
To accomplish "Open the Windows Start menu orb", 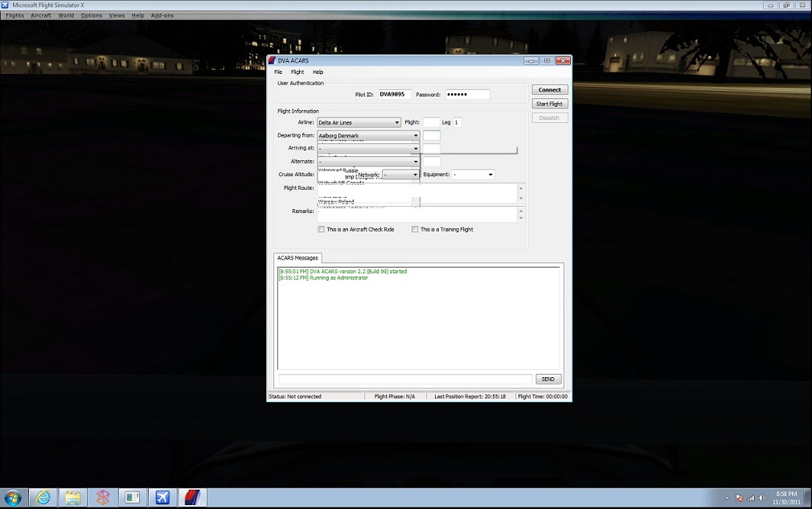I will (13, 498).
